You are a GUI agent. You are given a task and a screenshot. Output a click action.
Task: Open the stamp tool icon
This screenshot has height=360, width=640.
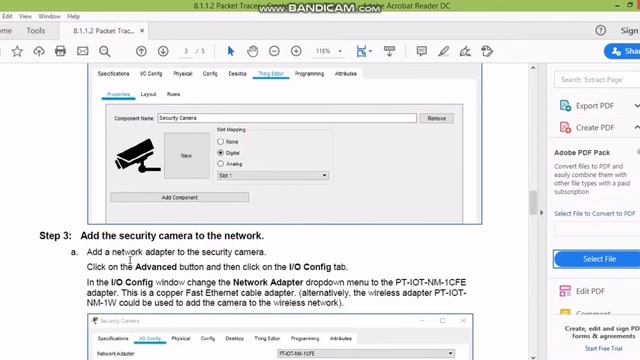487,51
